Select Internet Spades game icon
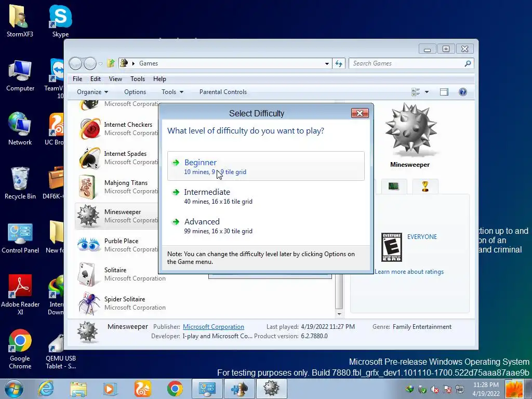 click(x=89, y=158)
